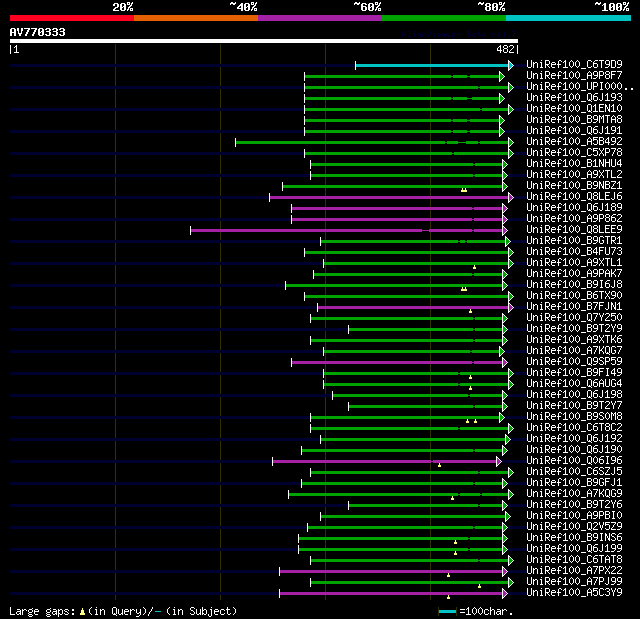Click the UniRef100_A9P862 text

(574, 219)
